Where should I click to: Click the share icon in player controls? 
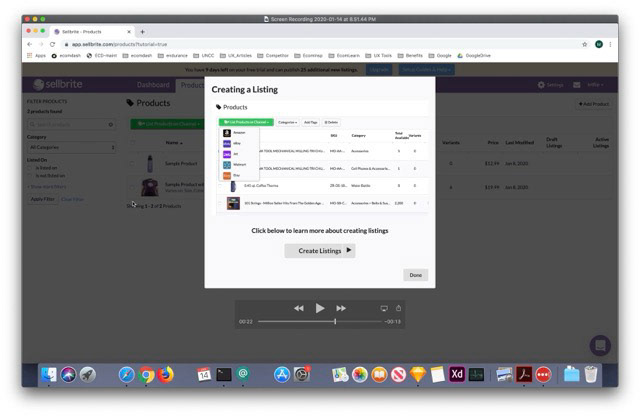[x=398, y=308]
